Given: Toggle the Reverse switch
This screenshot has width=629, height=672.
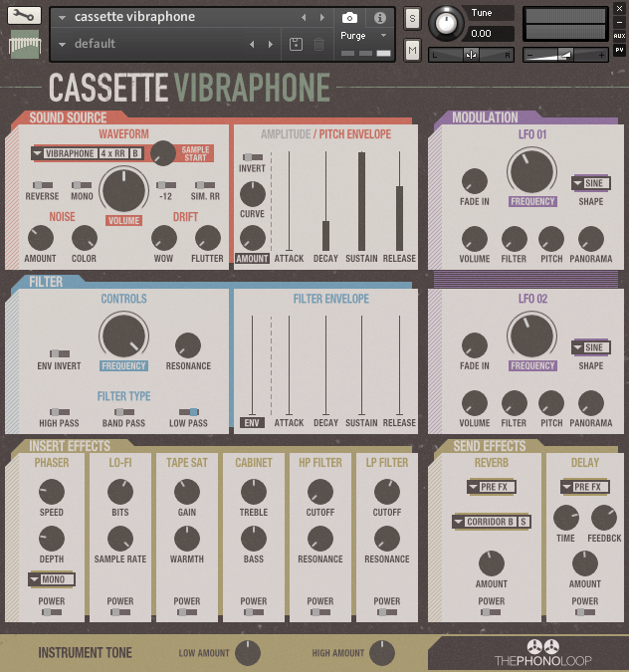Looking at the screenshot, I should [43, 185].
